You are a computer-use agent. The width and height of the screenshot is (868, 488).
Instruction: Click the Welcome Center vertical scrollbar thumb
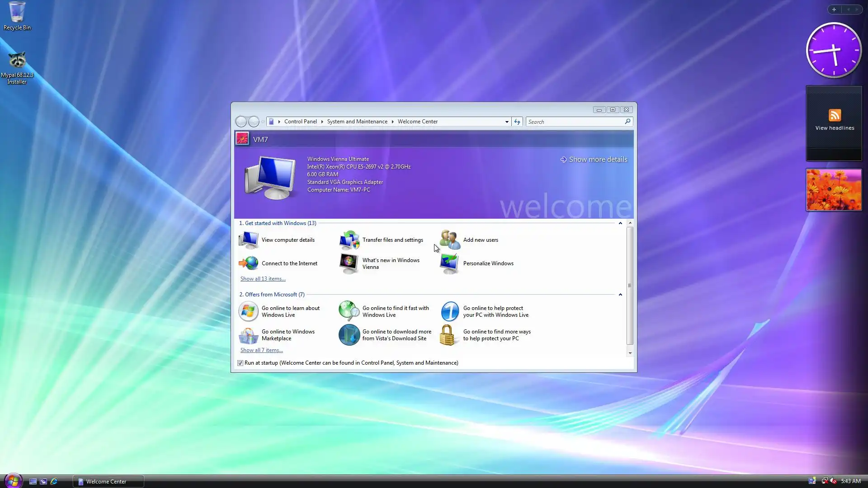tap(630, 286)
